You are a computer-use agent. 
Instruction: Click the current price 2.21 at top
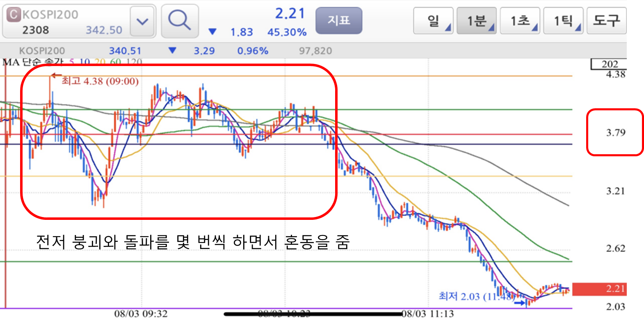pos(290,14)
